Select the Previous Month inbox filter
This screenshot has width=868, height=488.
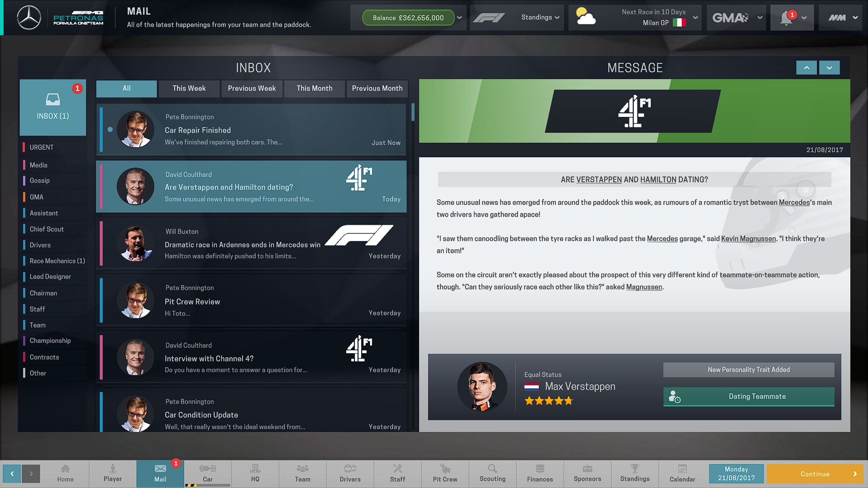click(x=377, y=89)
